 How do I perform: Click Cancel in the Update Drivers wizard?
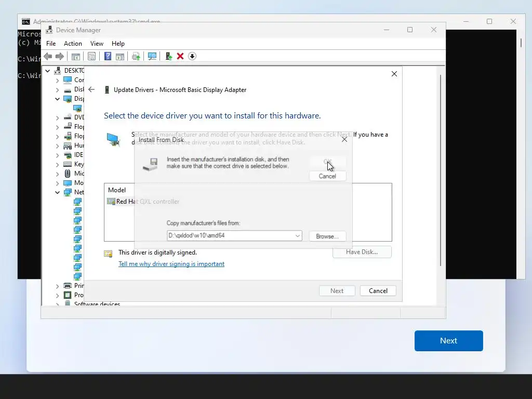pos(378,291)
